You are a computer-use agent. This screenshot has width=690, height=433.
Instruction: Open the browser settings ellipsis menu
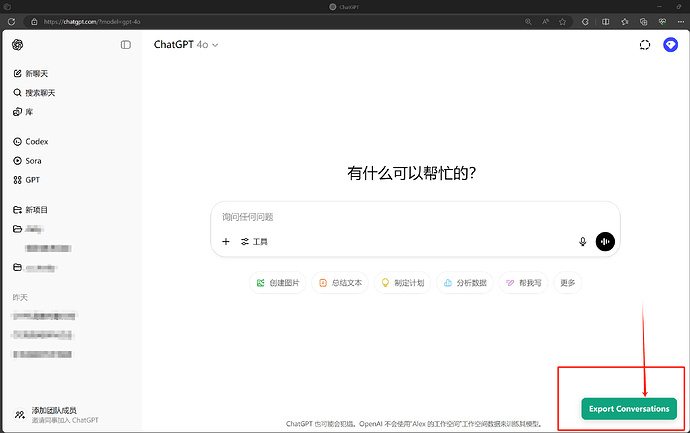point(680,22)
